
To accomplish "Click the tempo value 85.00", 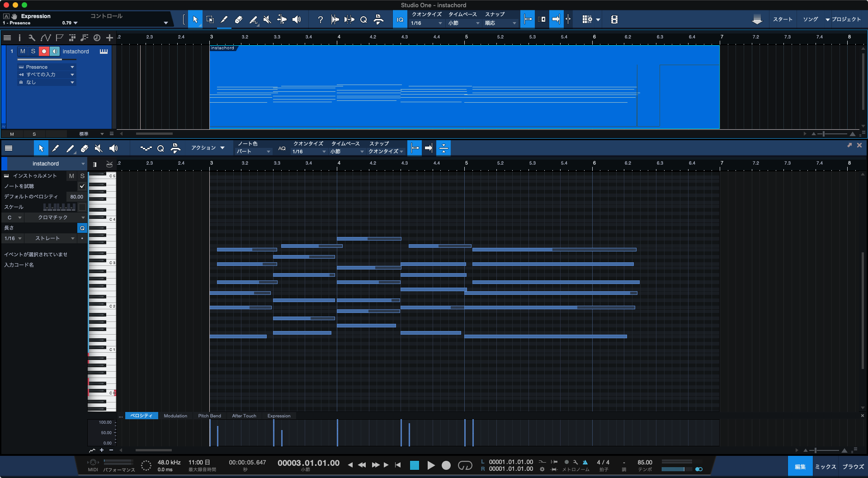I will [x=645, y=462].
